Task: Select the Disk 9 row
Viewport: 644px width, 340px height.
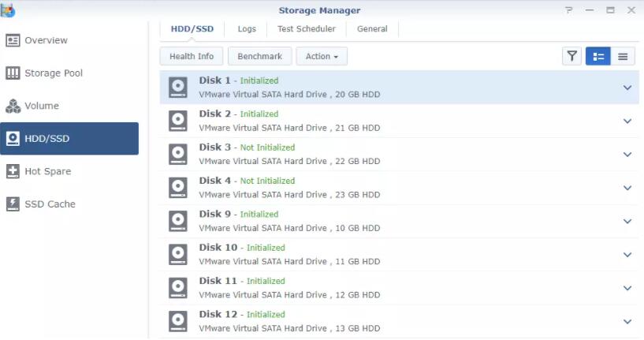Action: click(394, 221)
